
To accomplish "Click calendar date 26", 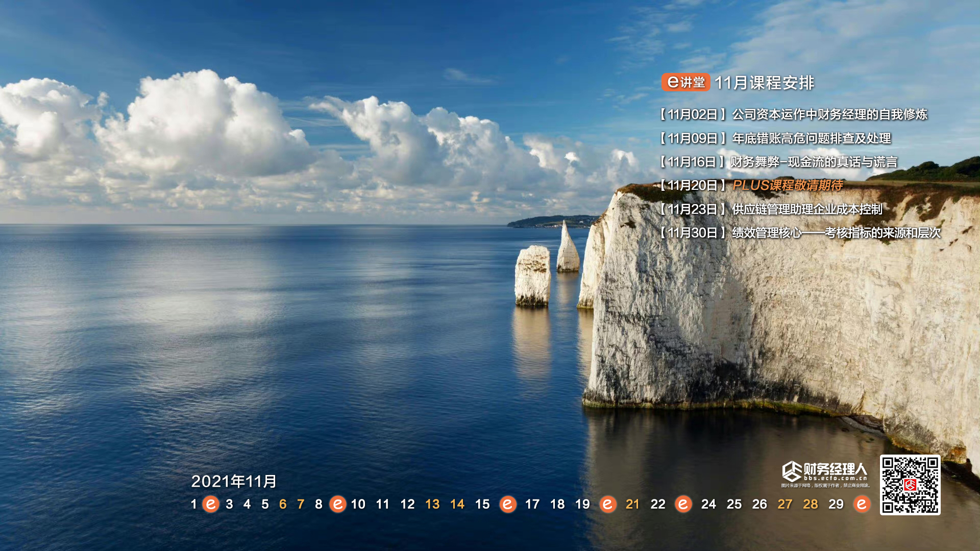I will tap(759, 504).
